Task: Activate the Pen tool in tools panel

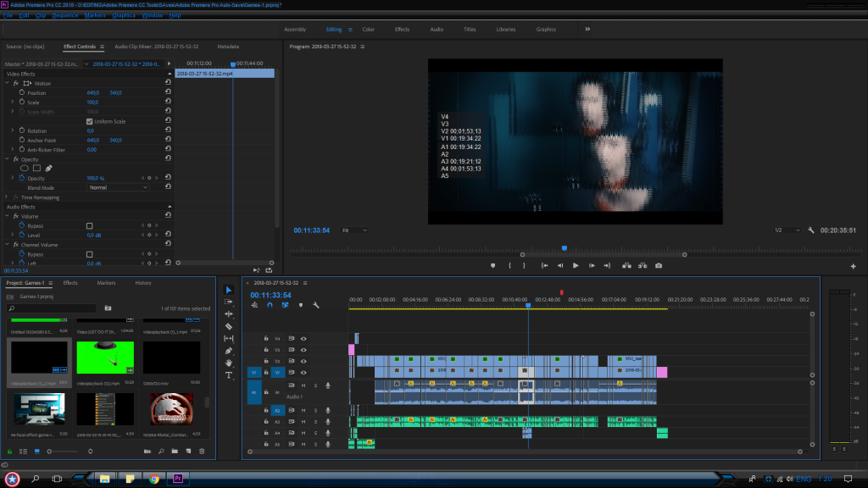Action: 229,351
